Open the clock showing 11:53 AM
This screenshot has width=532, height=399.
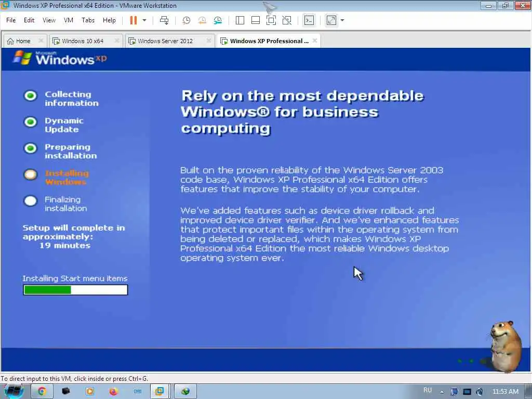[505, 392]
